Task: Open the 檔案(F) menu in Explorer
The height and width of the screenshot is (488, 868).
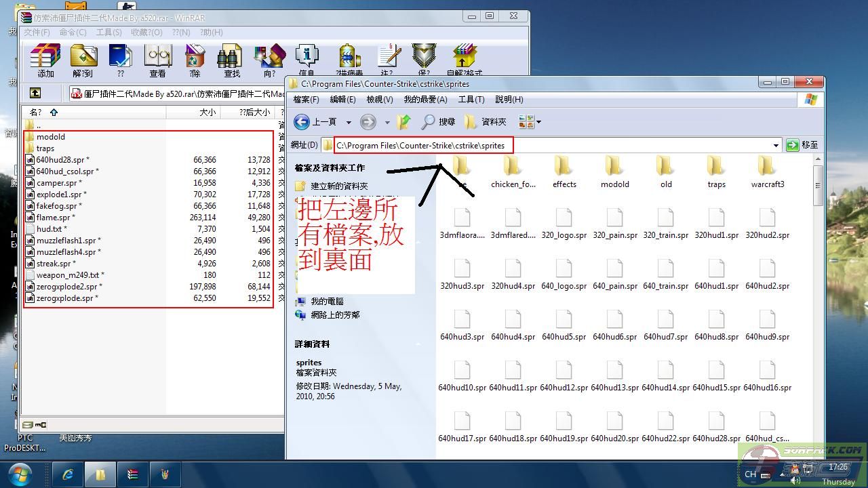Action: [306, 99]
